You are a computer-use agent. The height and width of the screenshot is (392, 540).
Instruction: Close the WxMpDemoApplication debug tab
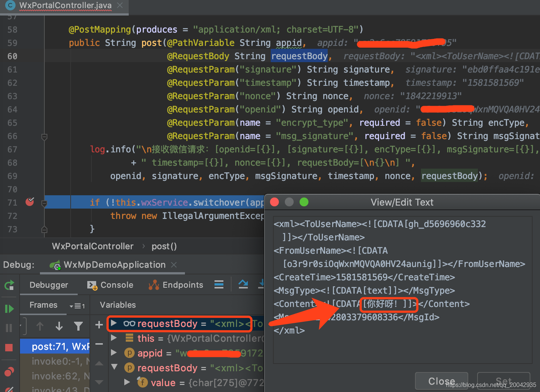(x=174, y=265)
